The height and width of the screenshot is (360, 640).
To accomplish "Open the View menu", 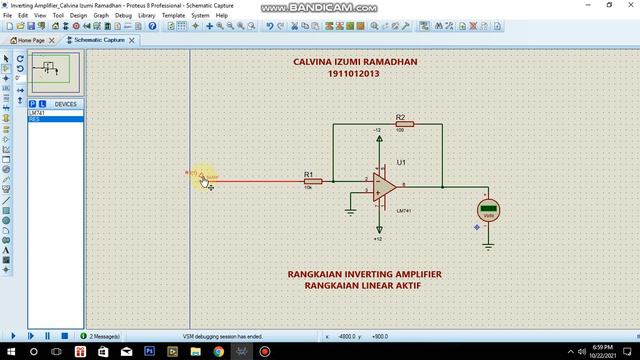I will 40,16.
